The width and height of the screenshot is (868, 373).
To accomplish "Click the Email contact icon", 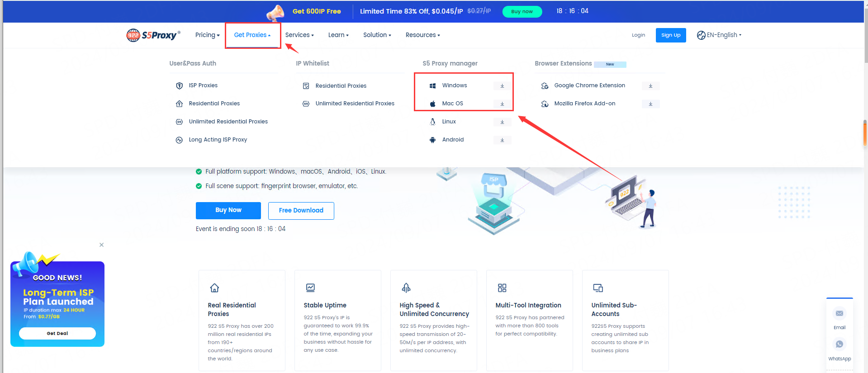I will (839, 313).
